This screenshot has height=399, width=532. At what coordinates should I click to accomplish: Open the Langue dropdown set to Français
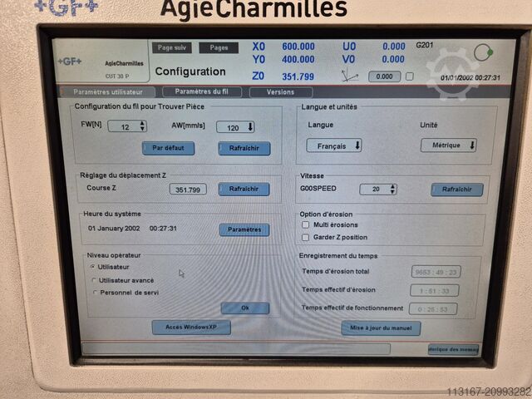click(334, 145)
